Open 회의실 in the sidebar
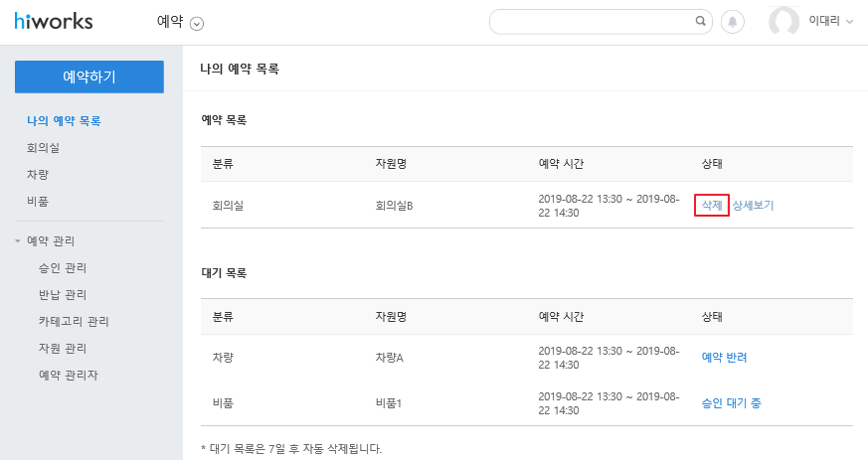Image resolution: width=868 pixels, height=460 pixels. click(43, 148)
